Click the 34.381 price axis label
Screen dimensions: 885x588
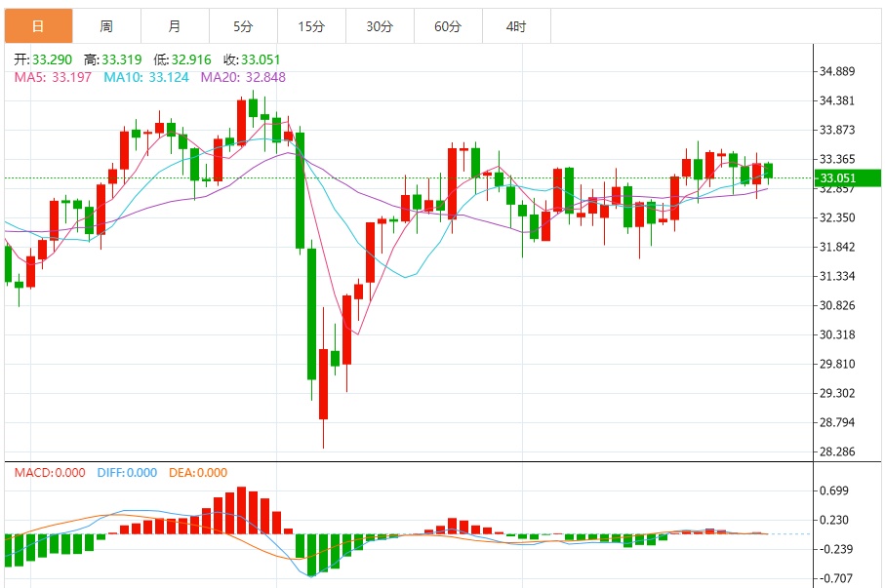click(837, 100)
